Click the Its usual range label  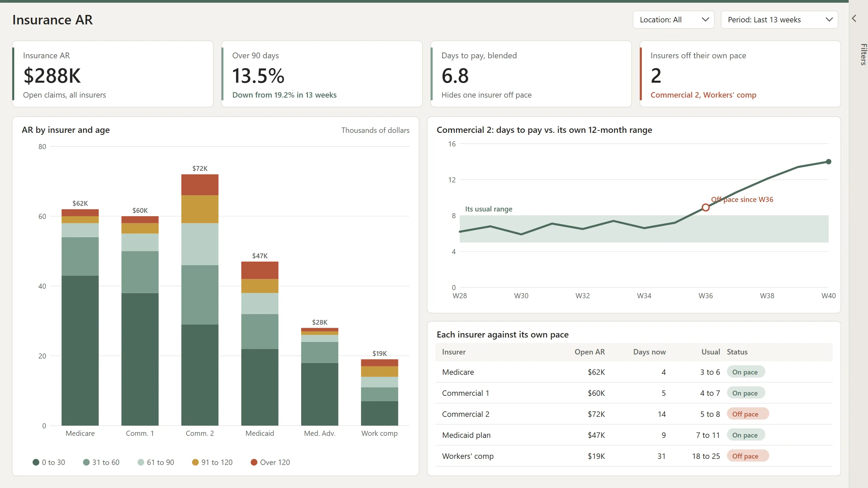pyautogui.click(x=489, y=209)
